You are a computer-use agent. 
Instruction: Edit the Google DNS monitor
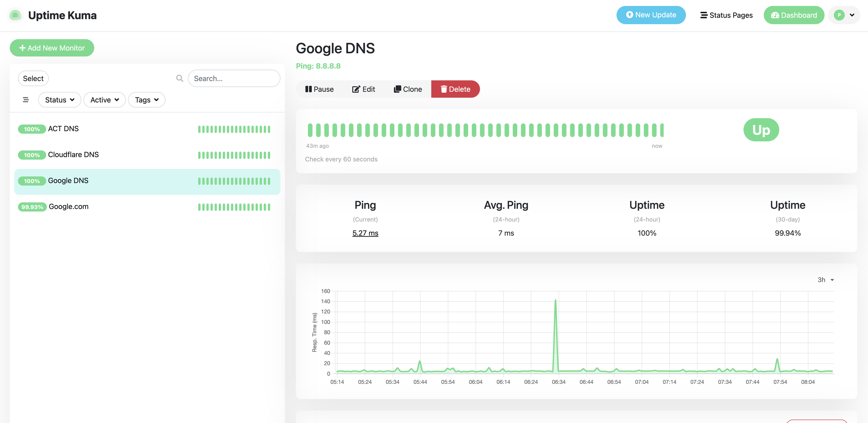pos(364,89)
